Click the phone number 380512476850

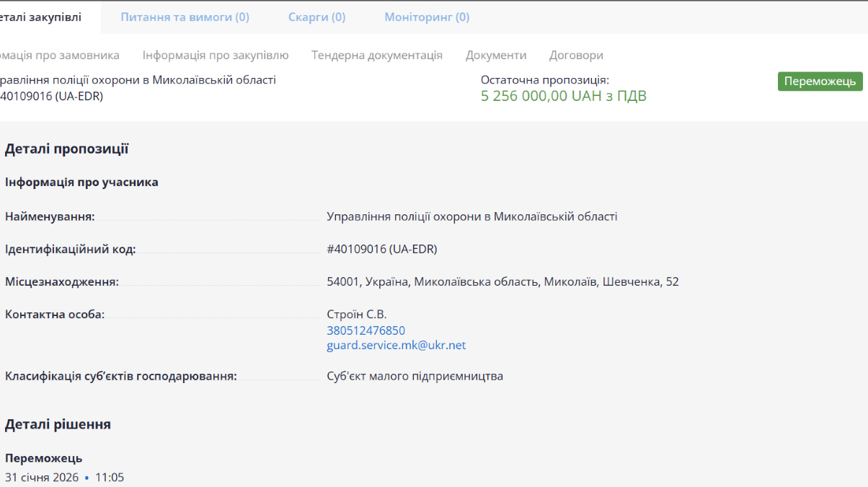366,330
